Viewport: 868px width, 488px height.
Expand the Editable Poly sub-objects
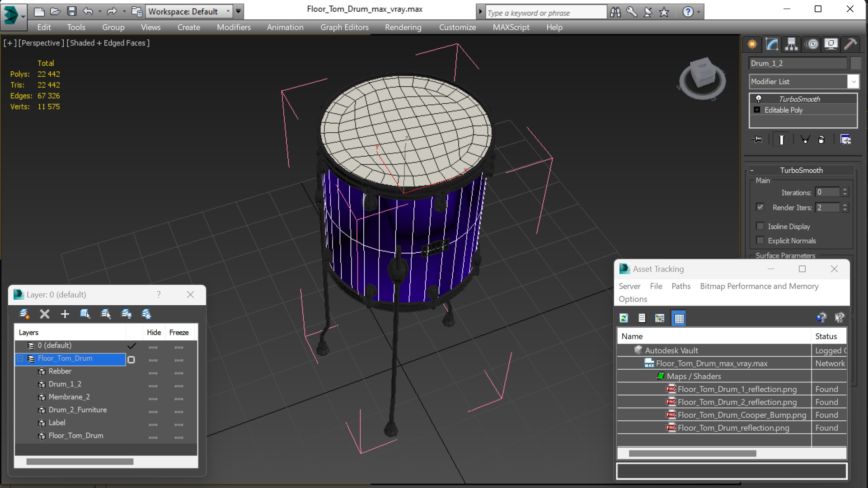point(757,110)
